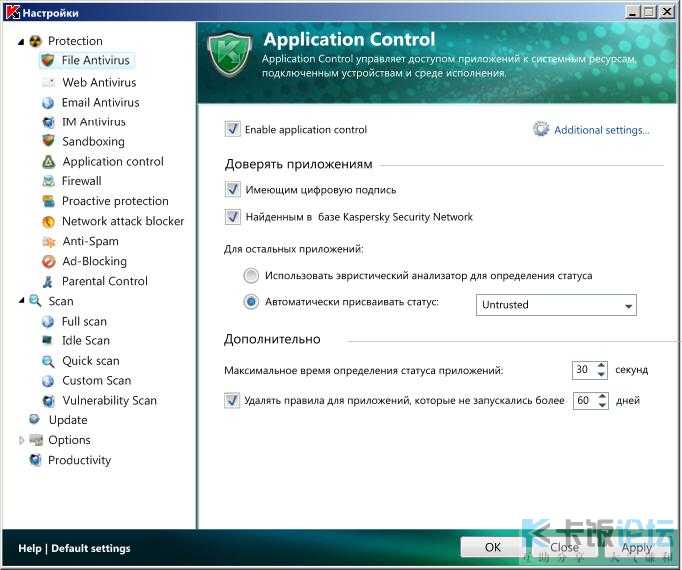Click the Email Antivirus globe icon
The height and width of the screenshot is (570, 682).
[x=48, y=103]
